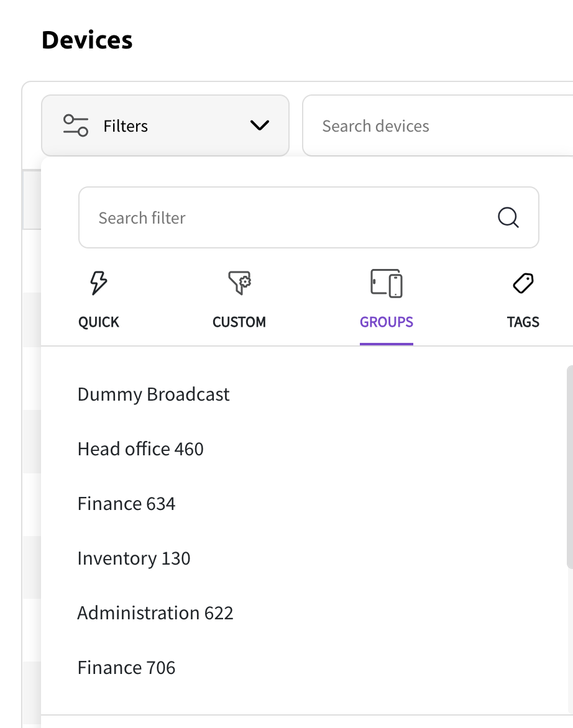Select the Finance 634 group
The height and width of the screenshot is (728, 573).
[126, 504]
